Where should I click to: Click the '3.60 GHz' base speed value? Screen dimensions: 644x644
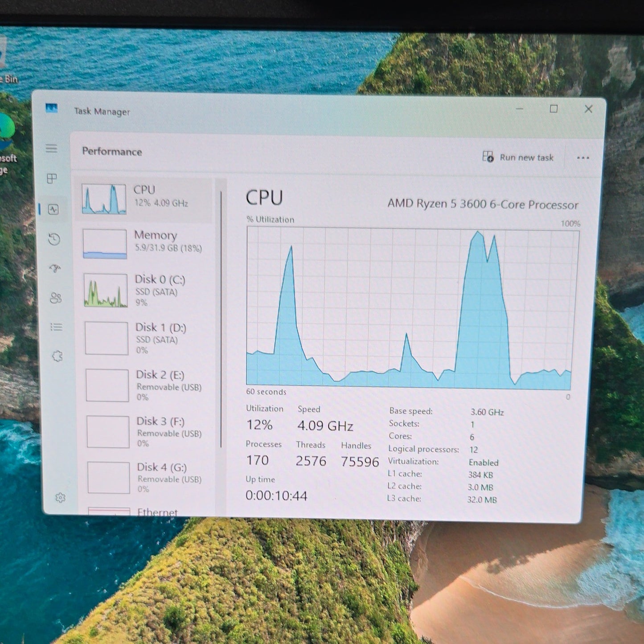point(487,412)
